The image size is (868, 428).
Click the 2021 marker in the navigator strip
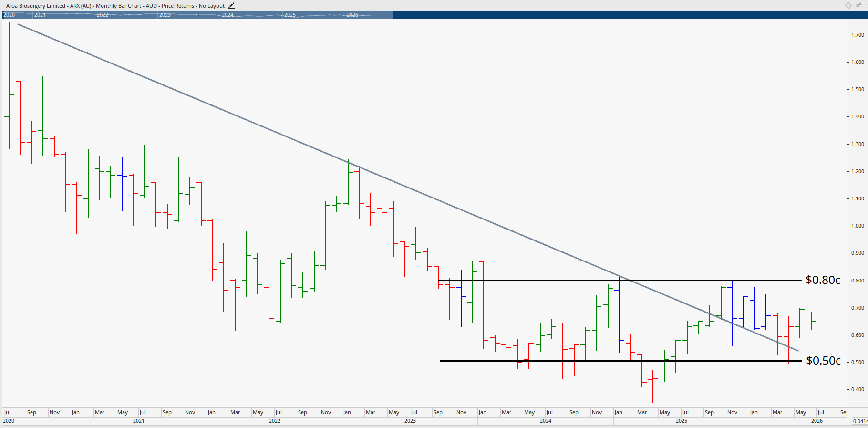[40, 15]
